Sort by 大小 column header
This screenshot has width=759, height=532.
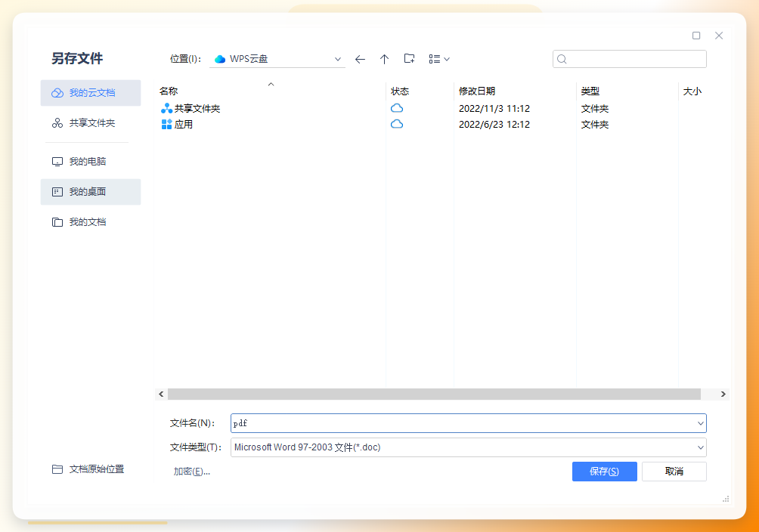click(x=692, y=91)
